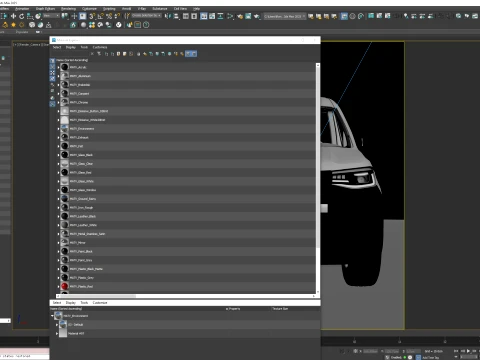The width and height of the screenshot is (480, 360).
Task: Expand the MATL_Chrome material row
Action: [x=58, y=102]
